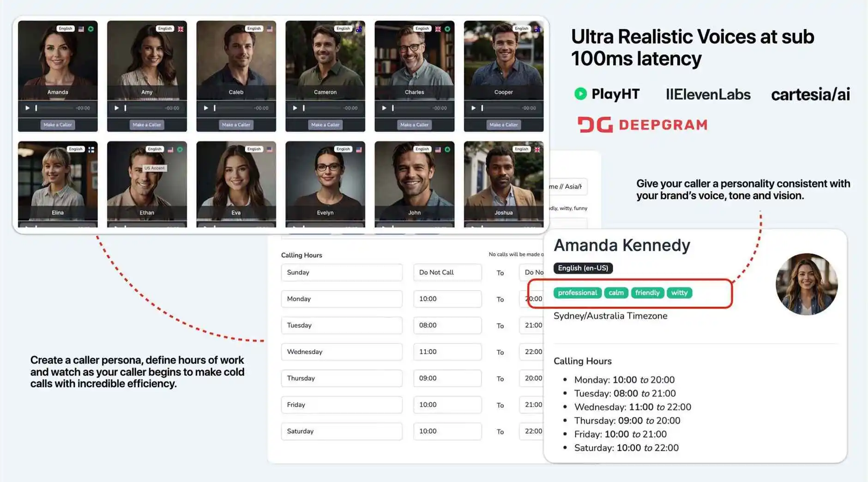Open the 'Do Not Call' selector for Sunday
868x482 pixels.
446,272
